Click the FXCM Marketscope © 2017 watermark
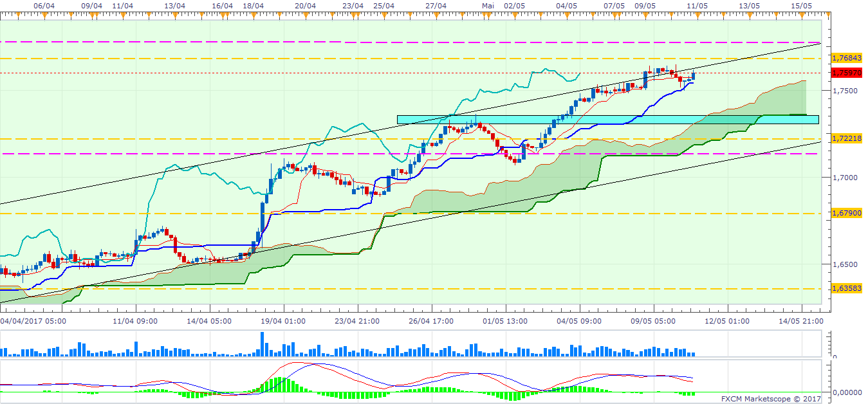The image size is (868, 404). pyautogui.click(x=771, y=399)
